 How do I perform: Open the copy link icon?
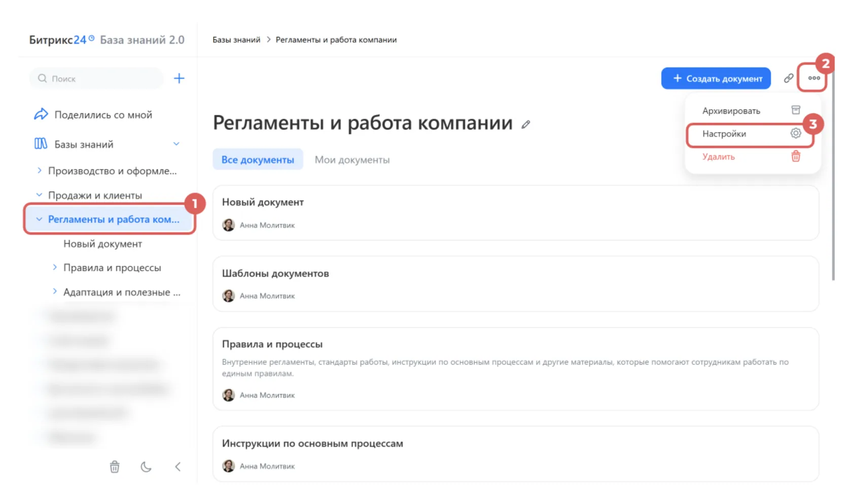(789, 78)
